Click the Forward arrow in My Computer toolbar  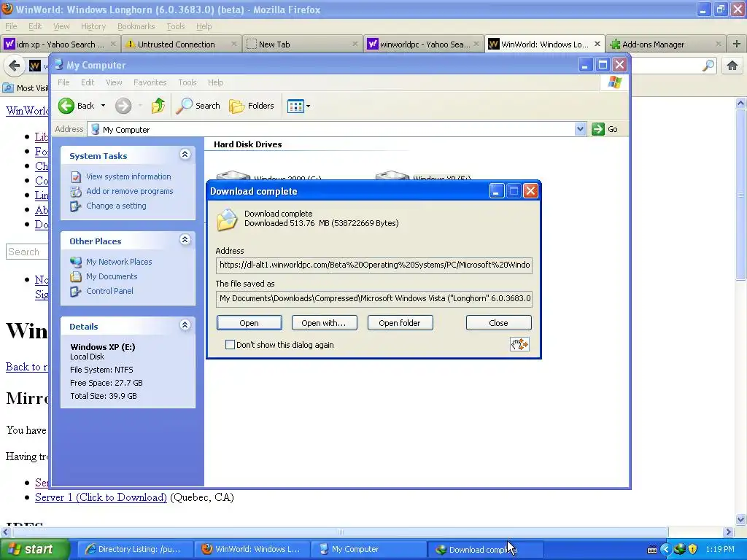click(x=123, y=106)
